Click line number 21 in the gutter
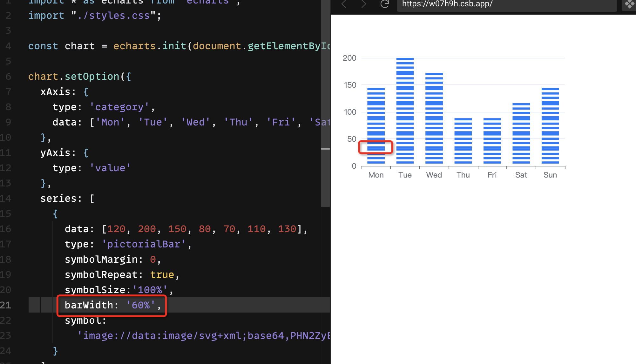The image size is (636, 364). tap(6, 305)
